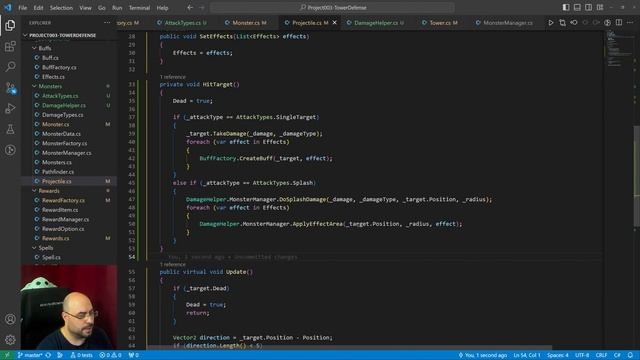Click the master branch indicator
This screenshot has height=360, width=640.
pos(30,355)
